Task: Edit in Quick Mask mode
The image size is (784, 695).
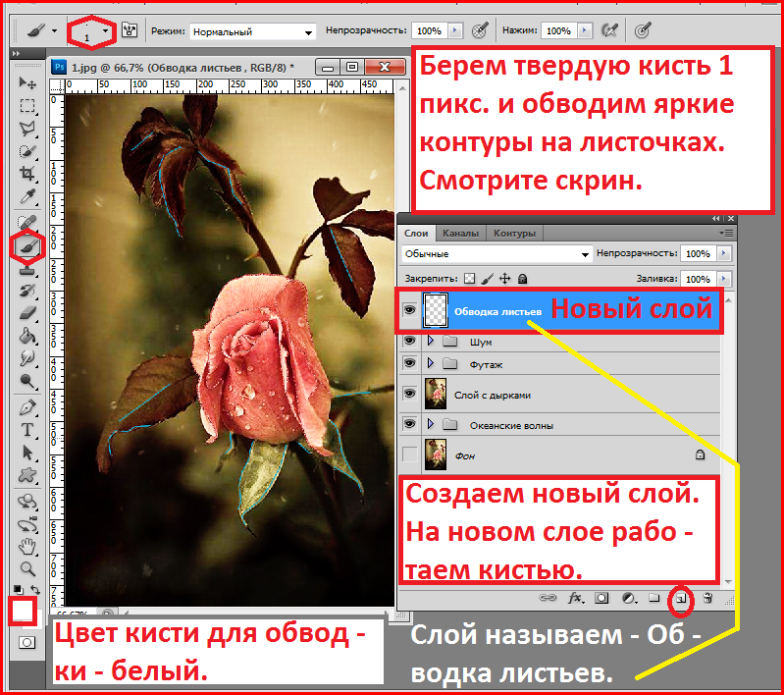Action: [x=26, y=642]
